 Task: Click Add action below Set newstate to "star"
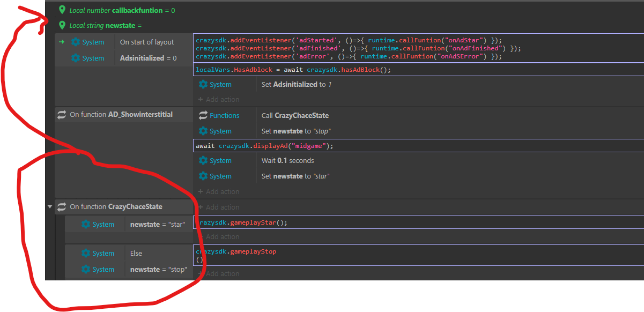(x=219, y=191)
